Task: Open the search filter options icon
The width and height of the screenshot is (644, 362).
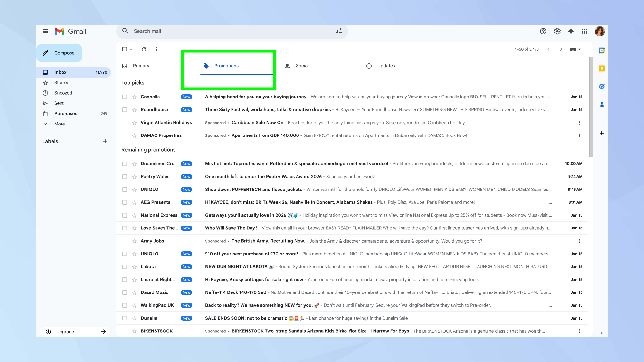Action: [x=339, y=31]
